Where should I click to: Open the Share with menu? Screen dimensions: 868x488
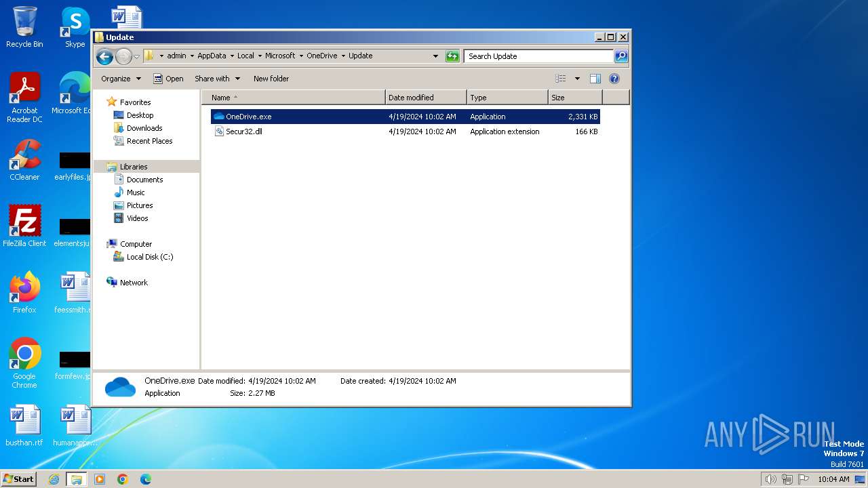[x=217, y=79]
